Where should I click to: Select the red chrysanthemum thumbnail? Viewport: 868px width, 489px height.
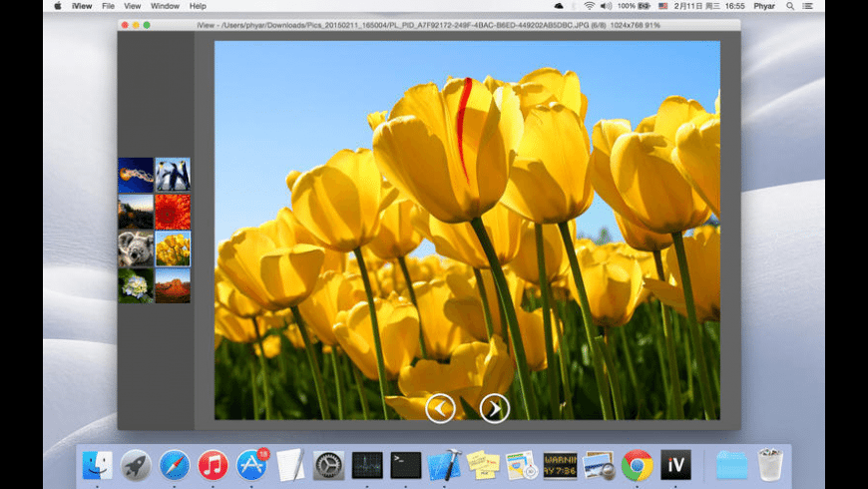(x=173, y=212)
